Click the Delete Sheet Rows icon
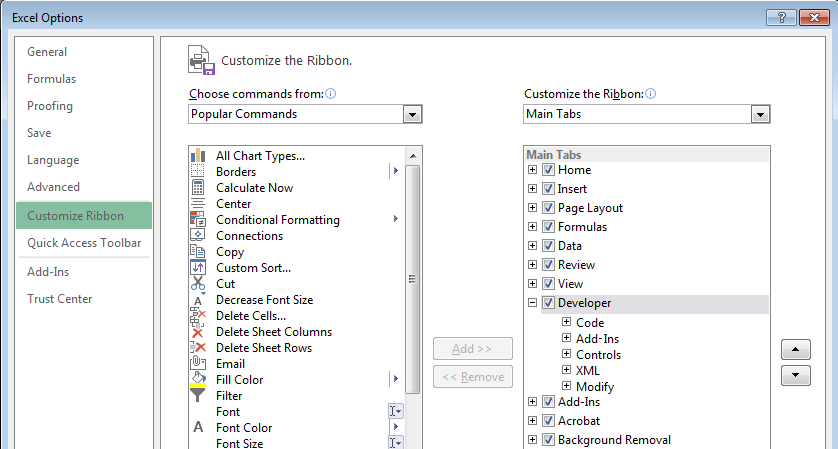 pos(197,347)
